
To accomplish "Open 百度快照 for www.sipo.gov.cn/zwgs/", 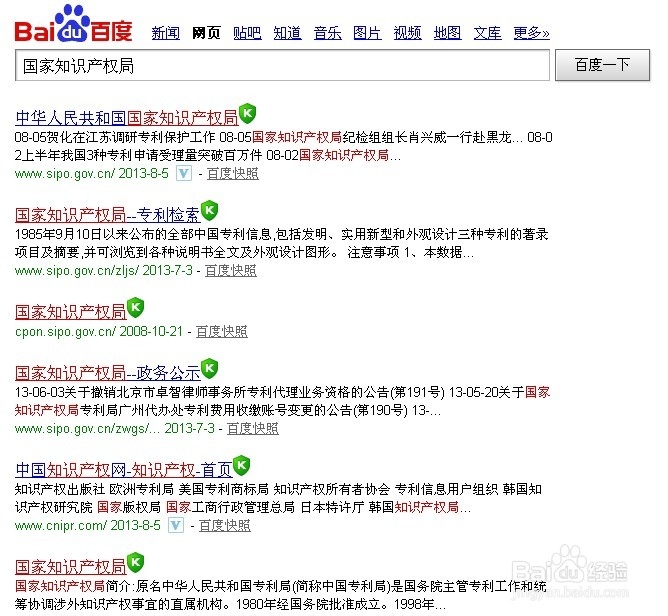I will (x=253, y=428).
